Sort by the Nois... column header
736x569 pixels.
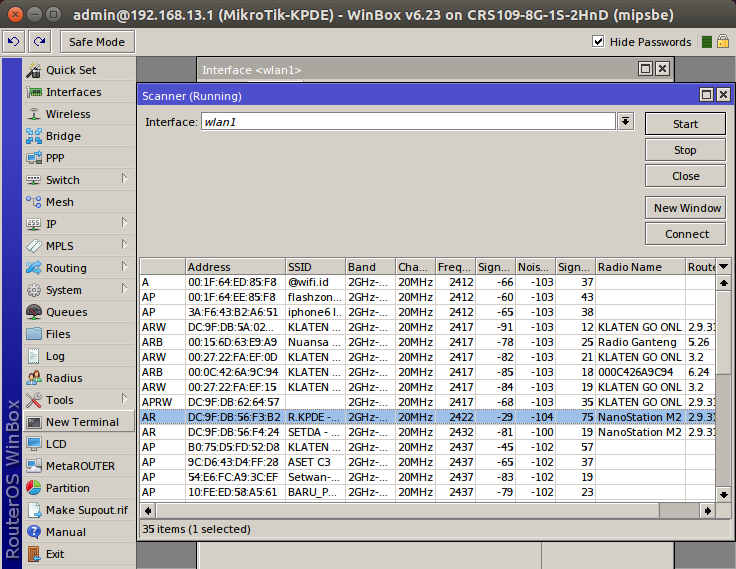[535, 267]
